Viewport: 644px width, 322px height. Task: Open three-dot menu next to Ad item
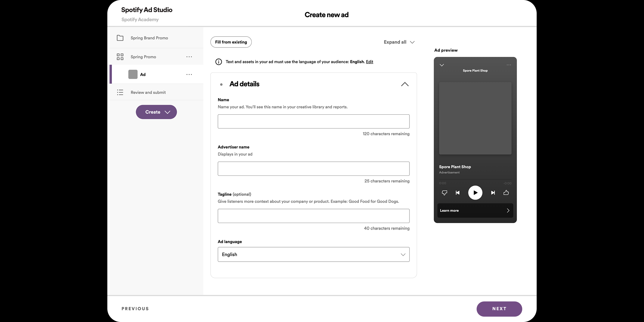pos(189,75)
